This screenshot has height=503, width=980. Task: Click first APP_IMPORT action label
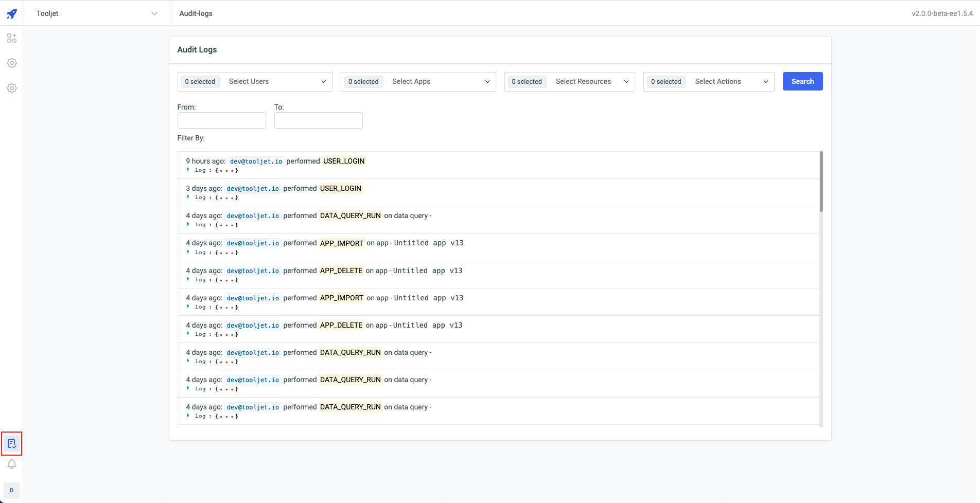click(342, 243)
